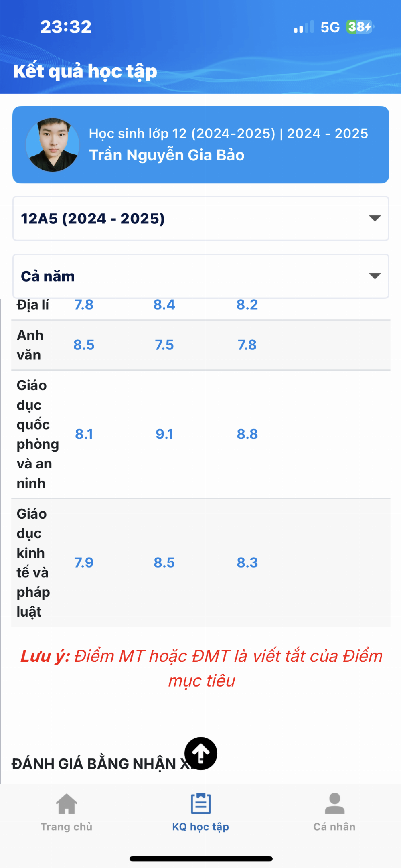Screen dimensions: 401x868
Task: Click the arrow on the class selector
Action: pyautogui.click(x=375, y=218)
